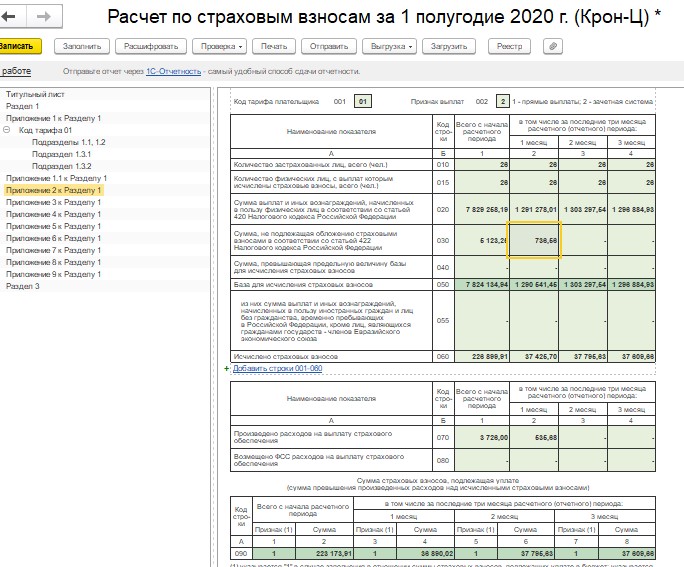Click cell 1 291 278,01 in row 020
This screenshot has height=567, width=684.
(x=534, y=209)
